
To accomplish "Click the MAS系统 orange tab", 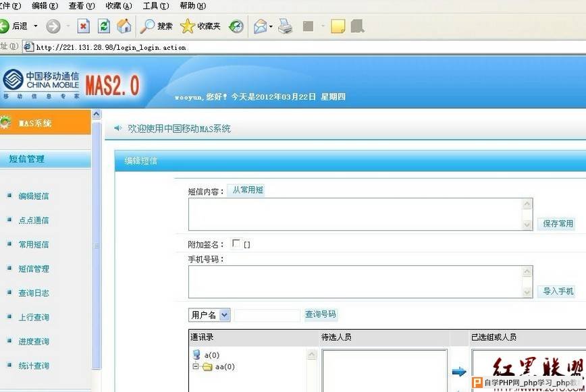I will pos(45,122).
